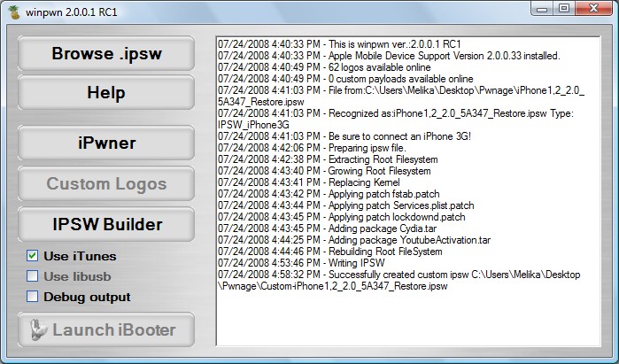Click 'Custom-iPhone1,2_2.0_5A347_Restore.ipsw' path text in log
Screen dimensions: 619x364
coord(353,286)
